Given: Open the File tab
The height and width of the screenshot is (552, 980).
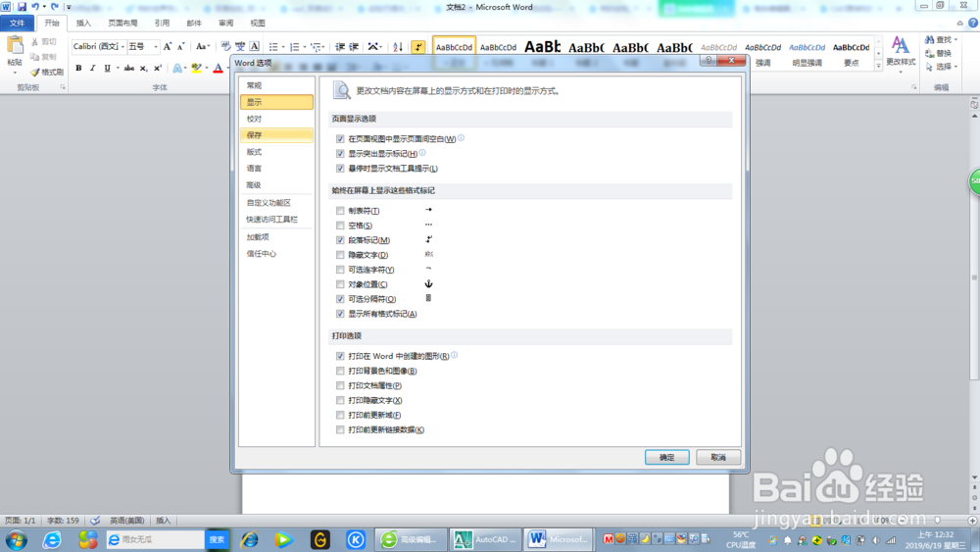Looking at the screenshot, I should [x=18, y=24].
